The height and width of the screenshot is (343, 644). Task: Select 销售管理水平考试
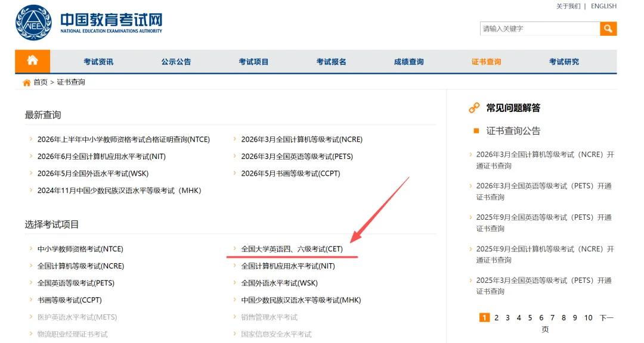[270, 317]
